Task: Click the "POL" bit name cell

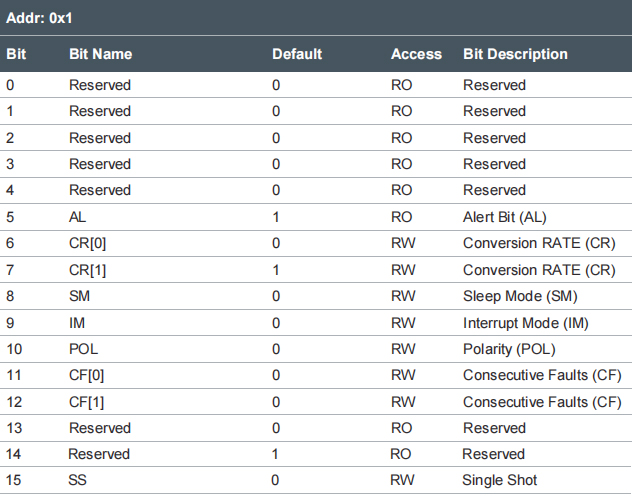Action: (83, 349)
